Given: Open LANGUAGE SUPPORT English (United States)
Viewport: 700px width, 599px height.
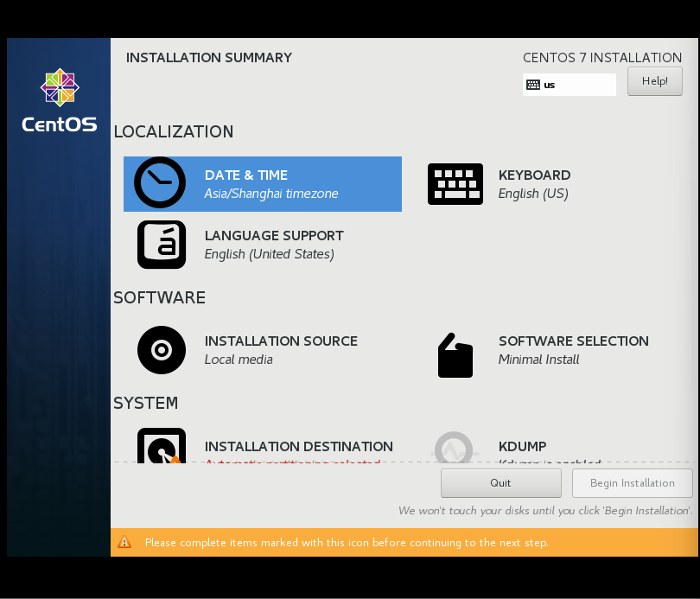Looking at the screenshot, I should 274,244.
